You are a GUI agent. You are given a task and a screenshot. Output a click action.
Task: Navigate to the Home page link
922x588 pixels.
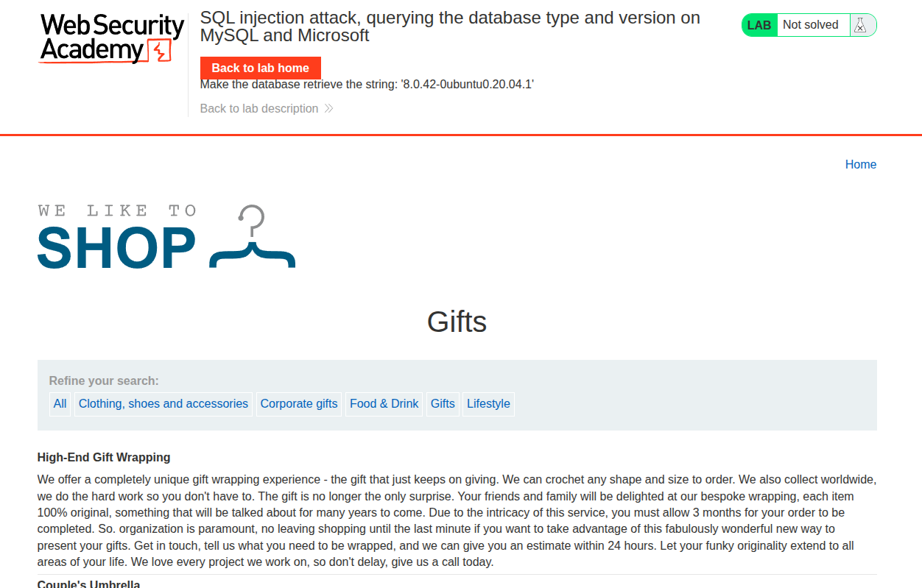tap(861, 165)
